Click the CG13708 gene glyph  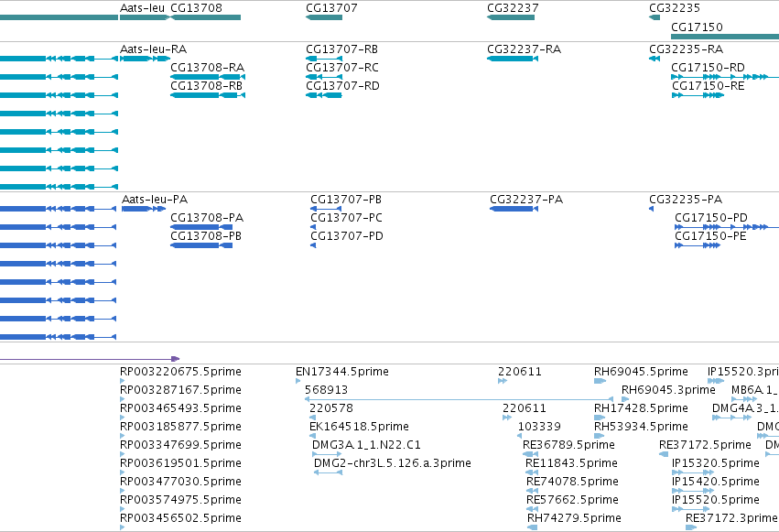(206, 17)
